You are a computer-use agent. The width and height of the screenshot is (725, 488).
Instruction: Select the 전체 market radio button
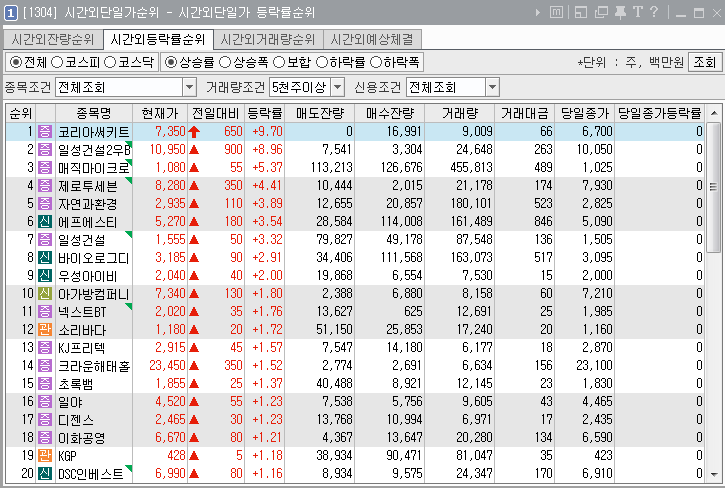click(16, 62)
